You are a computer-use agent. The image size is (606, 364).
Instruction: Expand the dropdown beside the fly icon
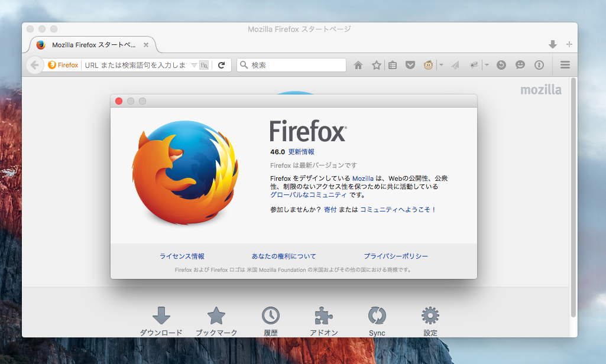click(487, 65)
